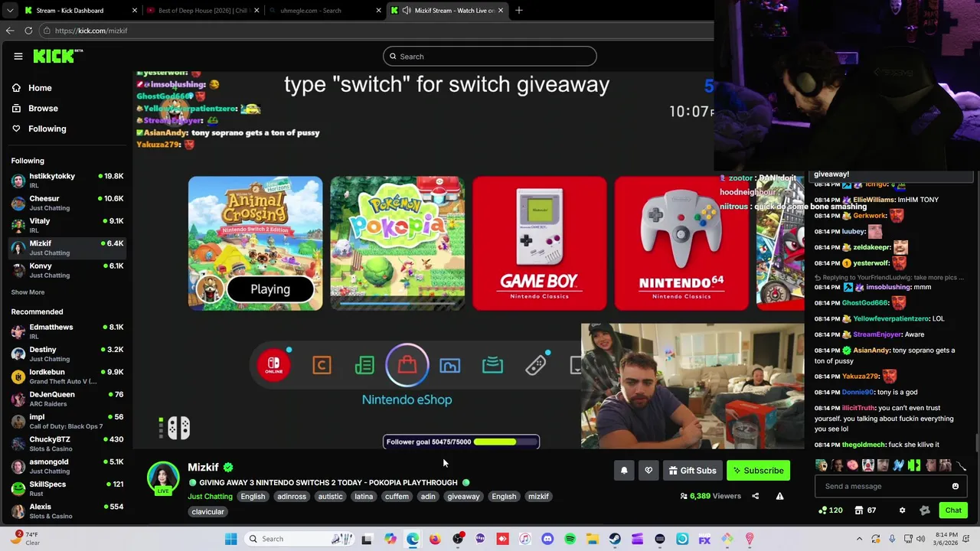Open Cheesur channel in Following list
This screenshot has width=980, height=551.
pyautogui.click(x=67, y=203)
